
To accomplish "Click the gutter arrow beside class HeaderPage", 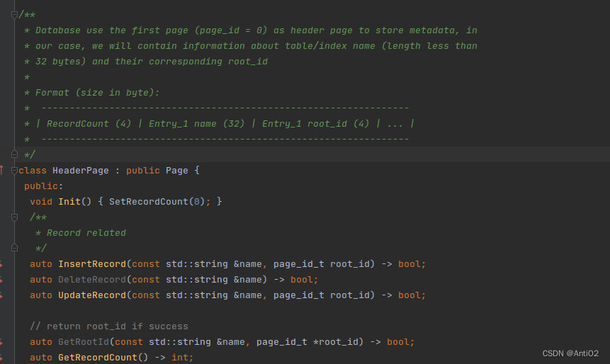I will 2,170.
